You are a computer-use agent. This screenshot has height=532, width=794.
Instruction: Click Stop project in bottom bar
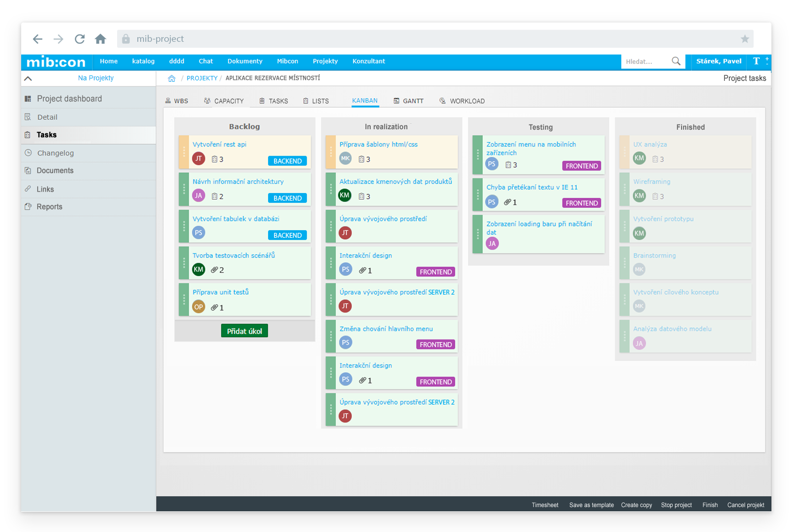(676, 505)
